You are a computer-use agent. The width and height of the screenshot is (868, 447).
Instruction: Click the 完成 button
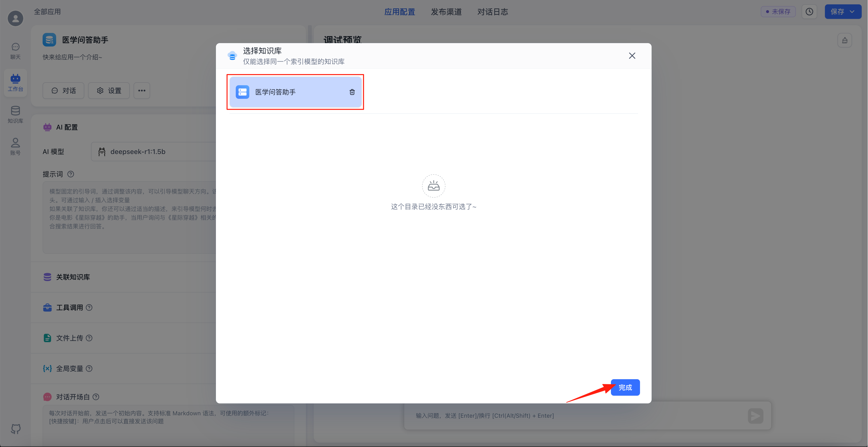click(x=625, y=387)
